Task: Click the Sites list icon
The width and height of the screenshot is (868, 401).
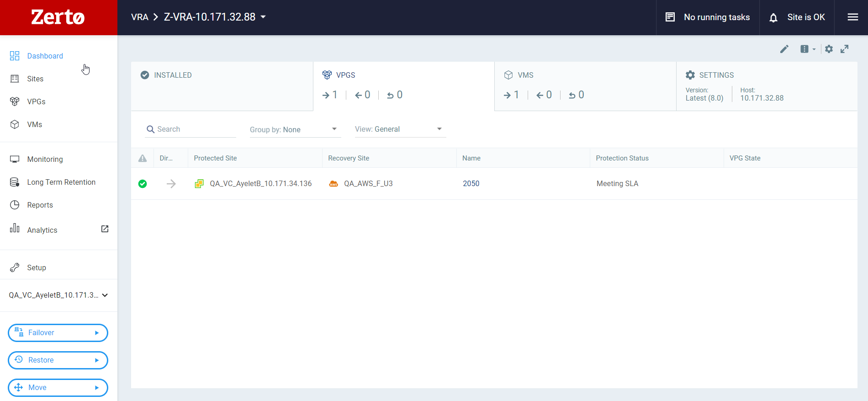Action: pyautogui.click(x=15, y=79)
